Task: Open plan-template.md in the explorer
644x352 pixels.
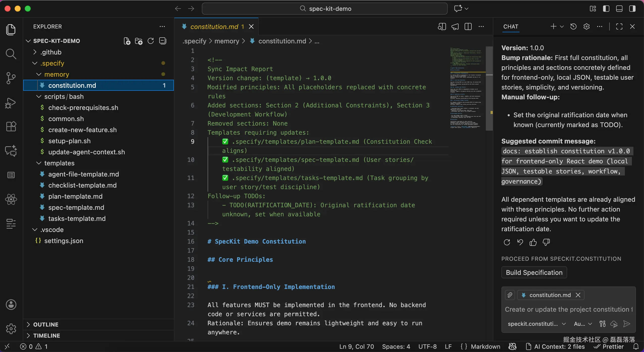Action: pos(75,196)
